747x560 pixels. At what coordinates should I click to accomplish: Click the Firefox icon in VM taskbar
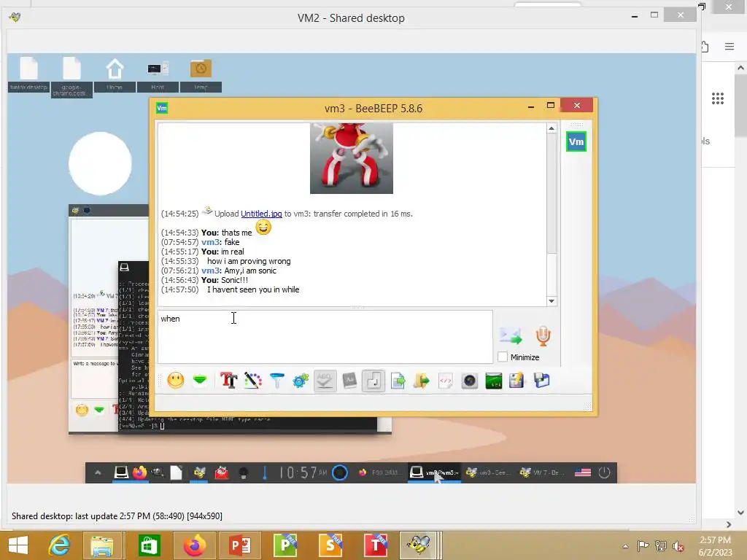[139, 472]
